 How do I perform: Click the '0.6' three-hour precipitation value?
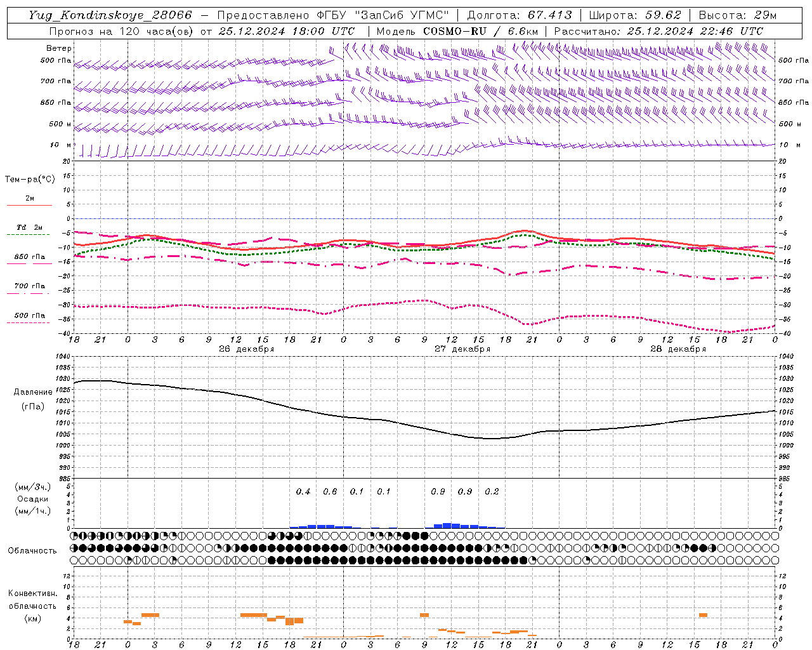[x=330, y=492]
